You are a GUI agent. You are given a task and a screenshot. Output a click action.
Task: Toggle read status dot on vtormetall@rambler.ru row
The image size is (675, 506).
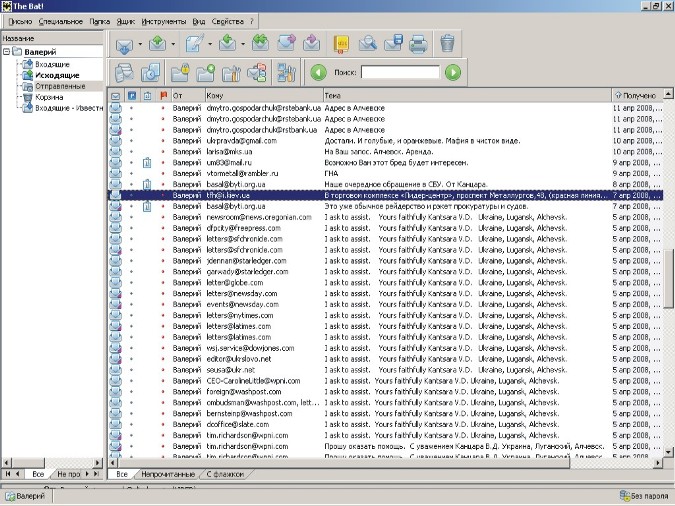131,174
